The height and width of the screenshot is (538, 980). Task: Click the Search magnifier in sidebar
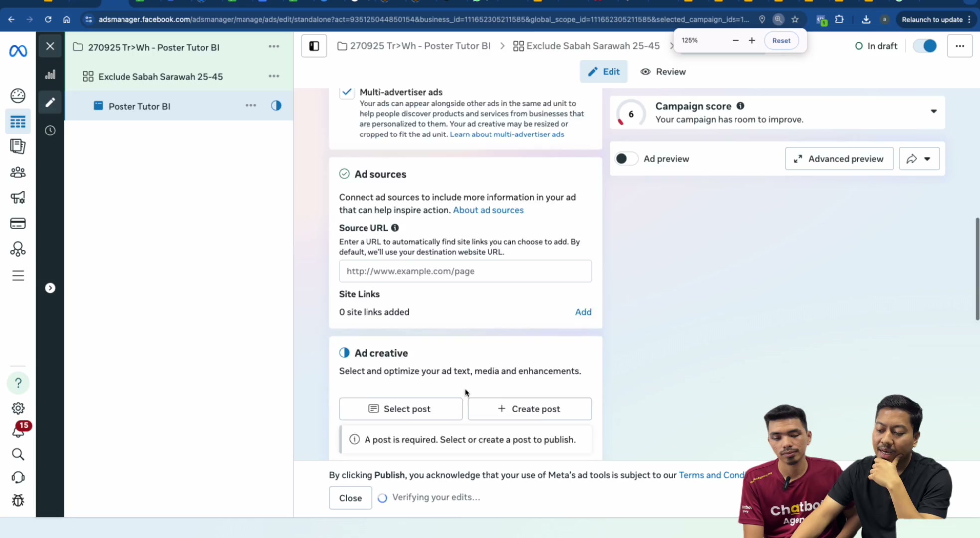[18, 454]
